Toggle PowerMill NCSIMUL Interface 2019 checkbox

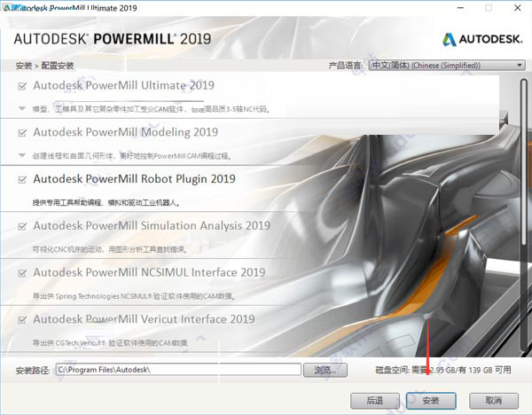coord(22,273)
